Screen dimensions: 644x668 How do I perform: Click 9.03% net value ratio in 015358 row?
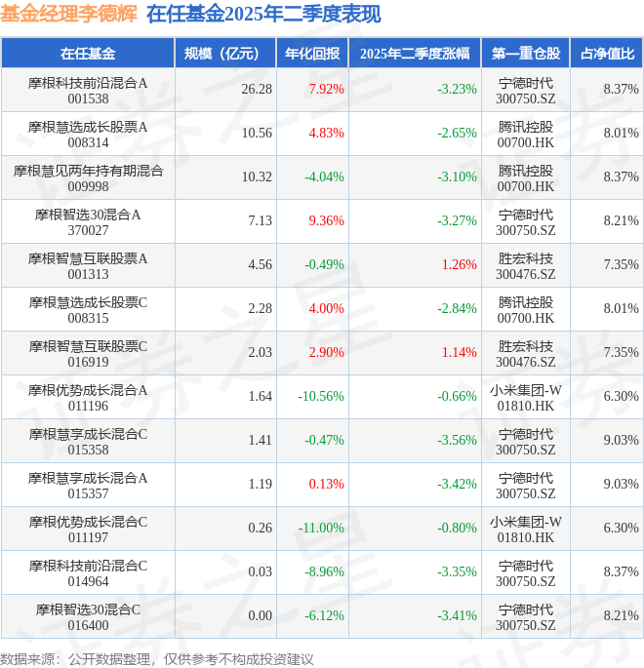621,440
